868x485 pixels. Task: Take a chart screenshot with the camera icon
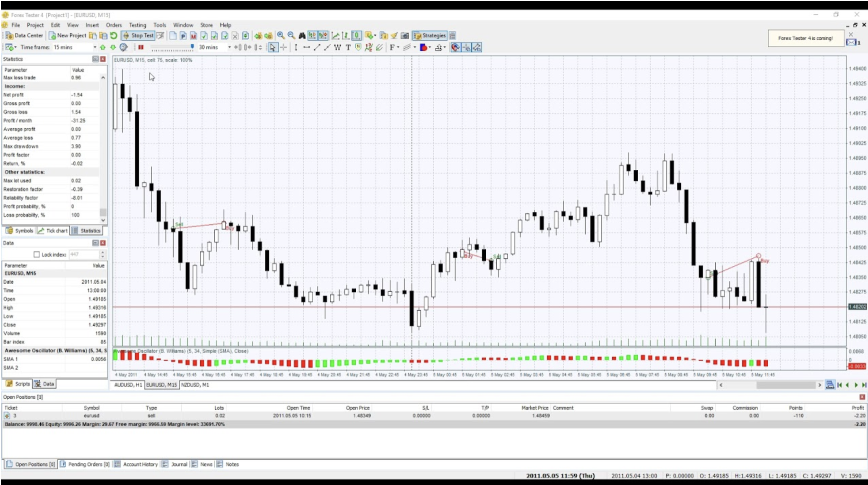pyautogui.click(x=404, y=36)
